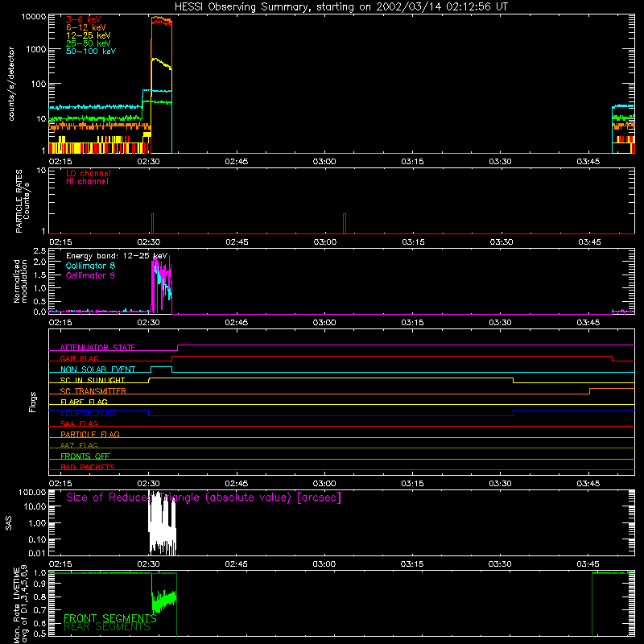Select the magenta Collimator 9 label
Viewport: 644px width, 644px height.
[x=90, y=275]
